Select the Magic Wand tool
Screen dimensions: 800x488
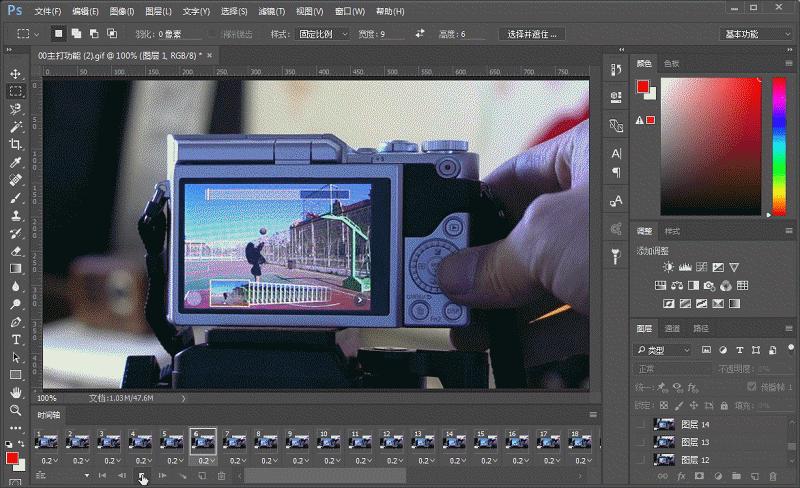tap(16, 127)
